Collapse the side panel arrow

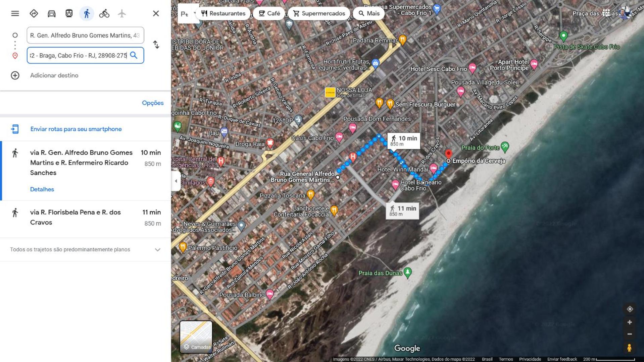[176, 181]
